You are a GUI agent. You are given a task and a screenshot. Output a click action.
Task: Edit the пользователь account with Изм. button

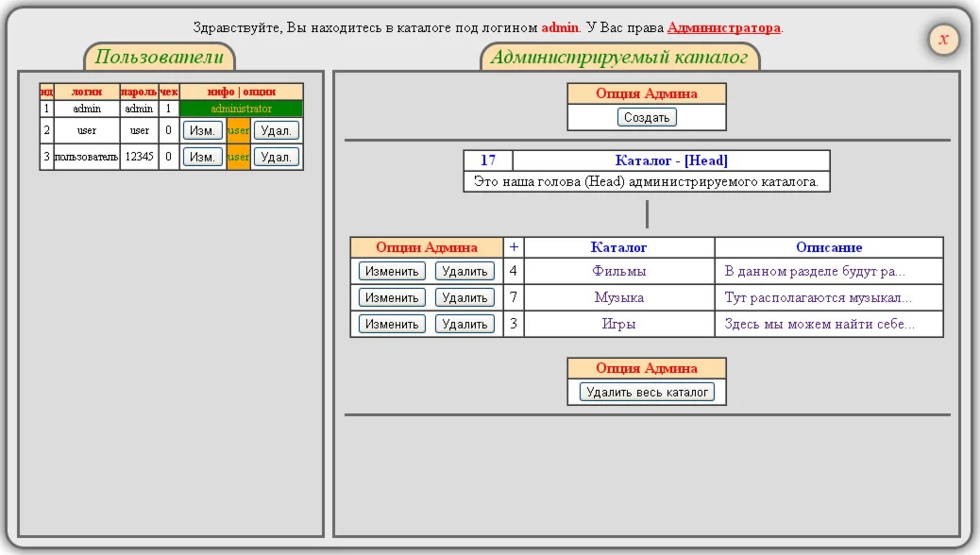(x=202, y=157)
